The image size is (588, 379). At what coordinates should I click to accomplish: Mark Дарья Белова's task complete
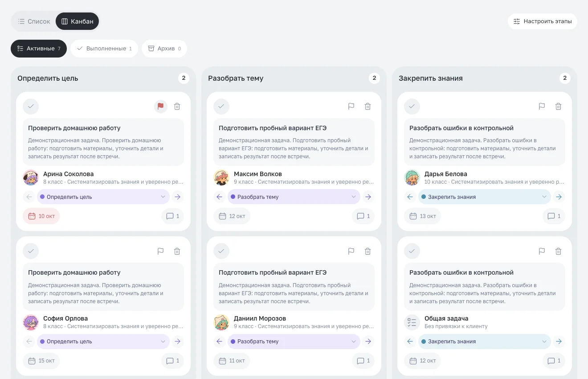click(x=412, y=107)
